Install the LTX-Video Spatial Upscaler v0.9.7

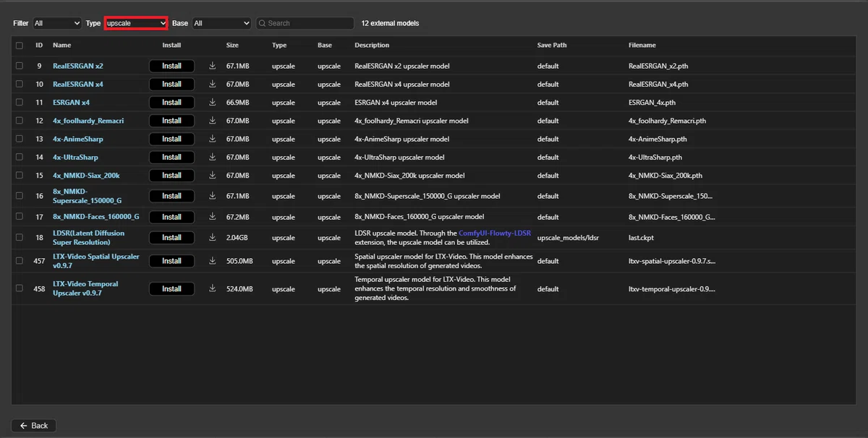tap(171, 261)
